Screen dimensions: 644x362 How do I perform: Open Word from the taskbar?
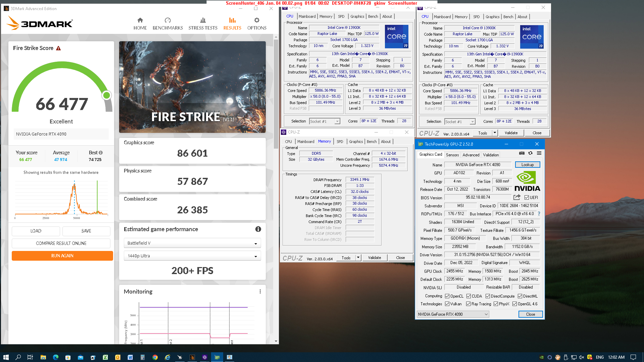click(130, 357)
